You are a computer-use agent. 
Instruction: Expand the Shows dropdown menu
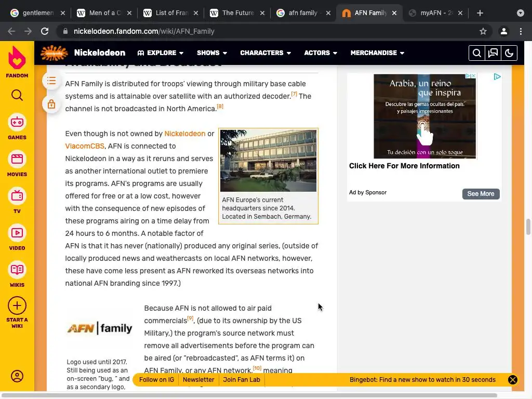pyautogui.click(x=212, y=53)
